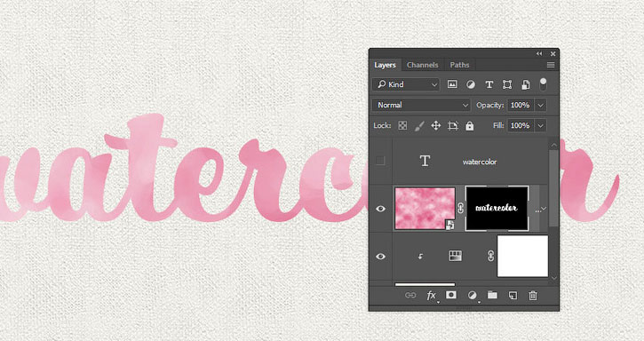Lock all padlock icon
Image resolution: width=644 pixels, height=341 pixels.
[x=469, y=126]
